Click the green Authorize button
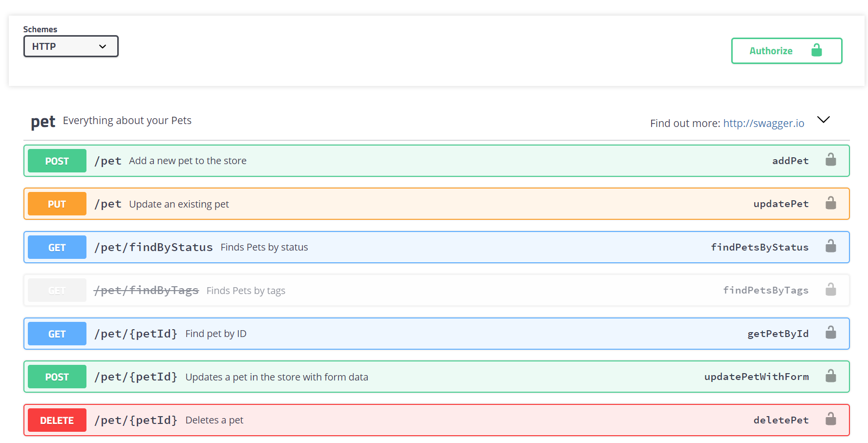868x443 pixels. (x=786, y=51)
